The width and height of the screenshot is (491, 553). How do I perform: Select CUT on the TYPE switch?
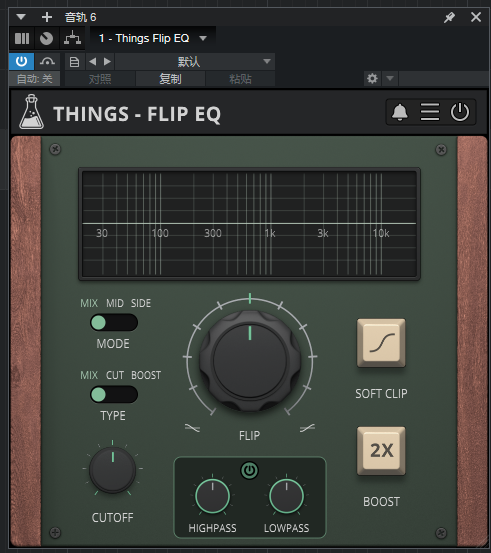click(115, 375)
